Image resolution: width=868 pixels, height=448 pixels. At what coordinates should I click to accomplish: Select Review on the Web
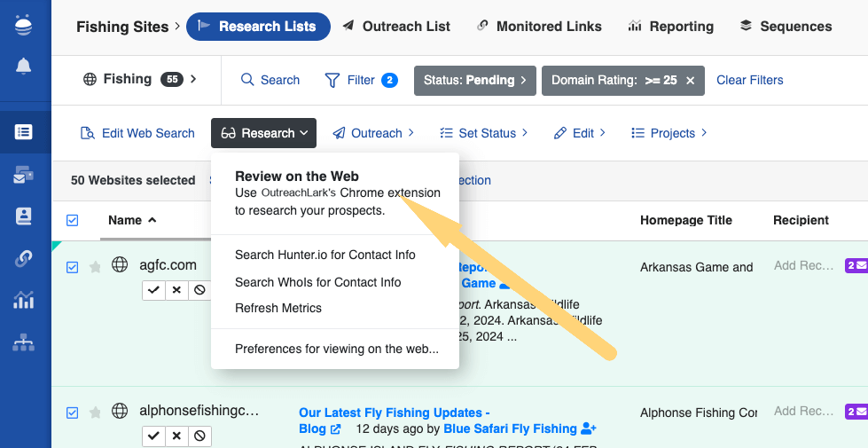335,193
